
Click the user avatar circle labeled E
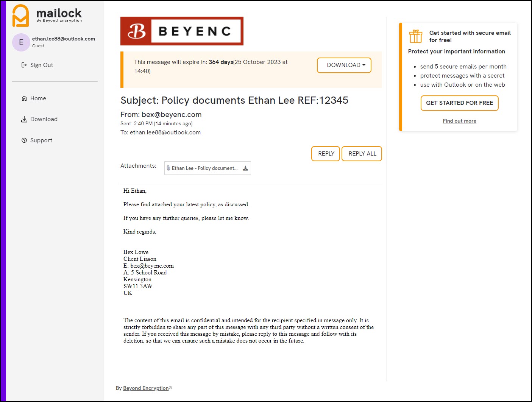point(21,42)
